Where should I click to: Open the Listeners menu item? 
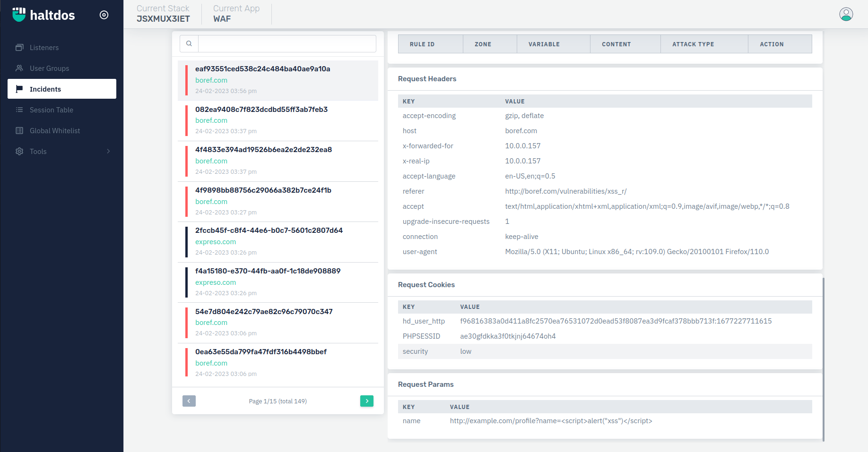click(62, 47)
